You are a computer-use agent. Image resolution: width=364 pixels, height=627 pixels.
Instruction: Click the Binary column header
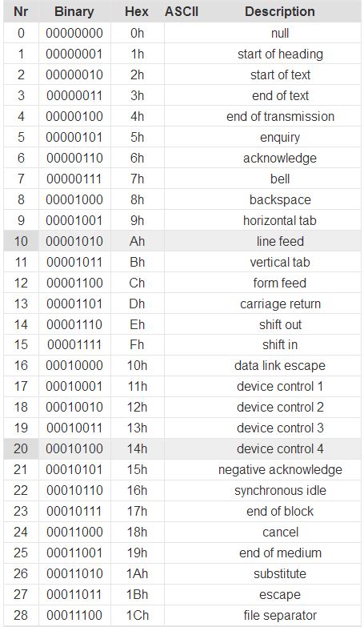pyautogui.click(x=74, y=11)
